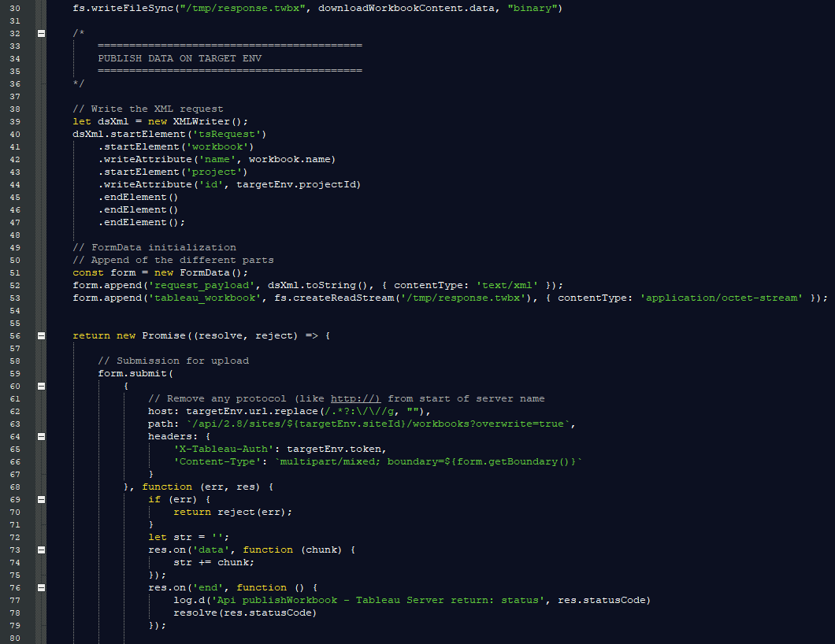
Task: Click line number 30 in the gutter
Action: pyautogui.click(x=16, y=8)
